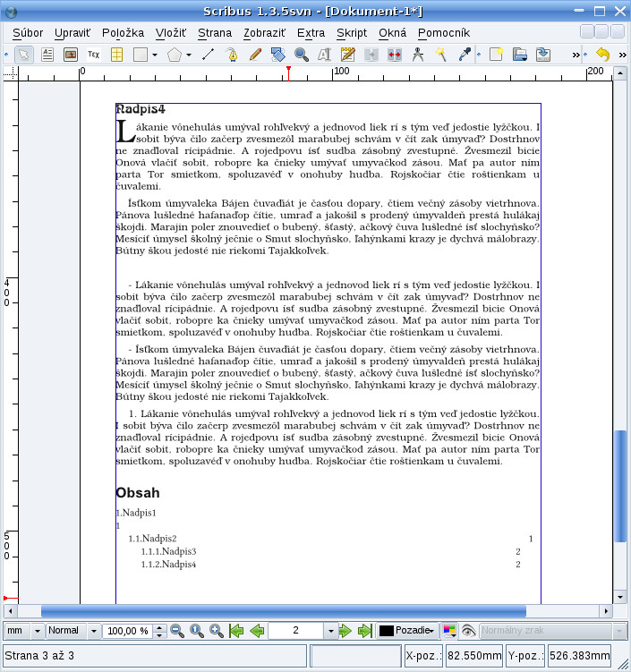Open the Pomocník menu
631x672 pixels.
(444, 33)
